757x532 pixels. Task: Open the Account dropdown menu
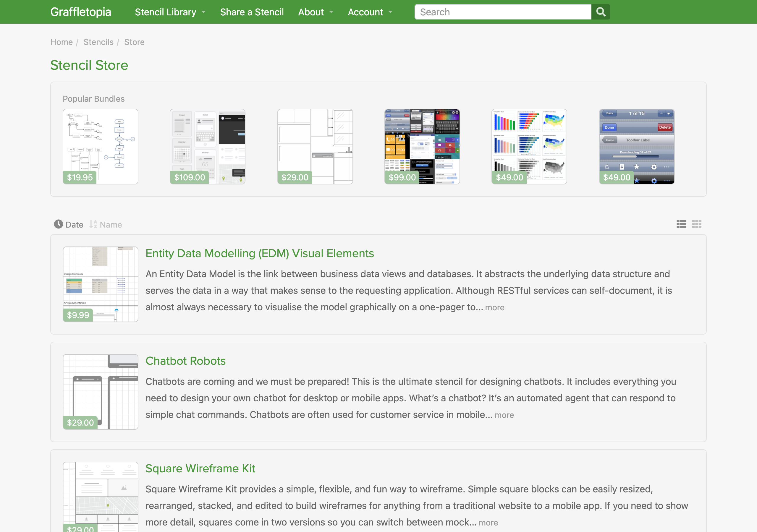370,12
